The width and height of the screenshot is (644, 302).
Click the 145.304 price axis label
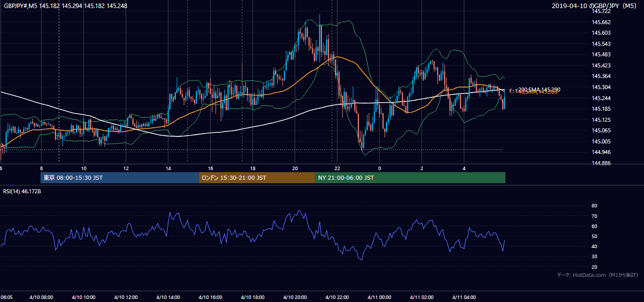(x=601, y=87)
